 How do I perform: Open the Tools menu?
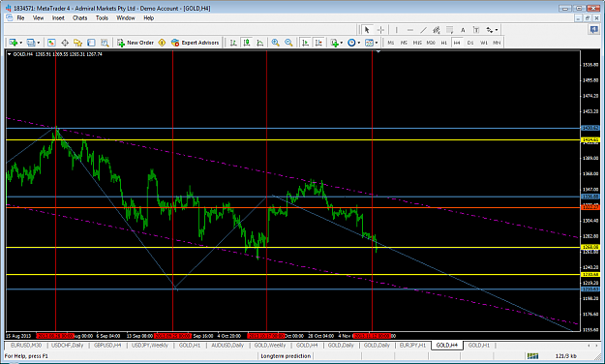(x=102, y=17)
